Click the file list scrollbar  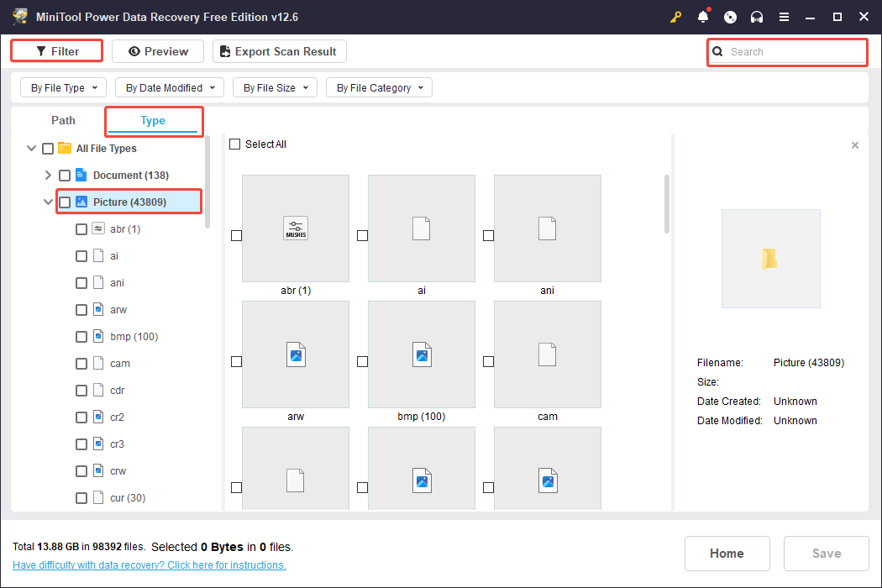click(664, 202)
